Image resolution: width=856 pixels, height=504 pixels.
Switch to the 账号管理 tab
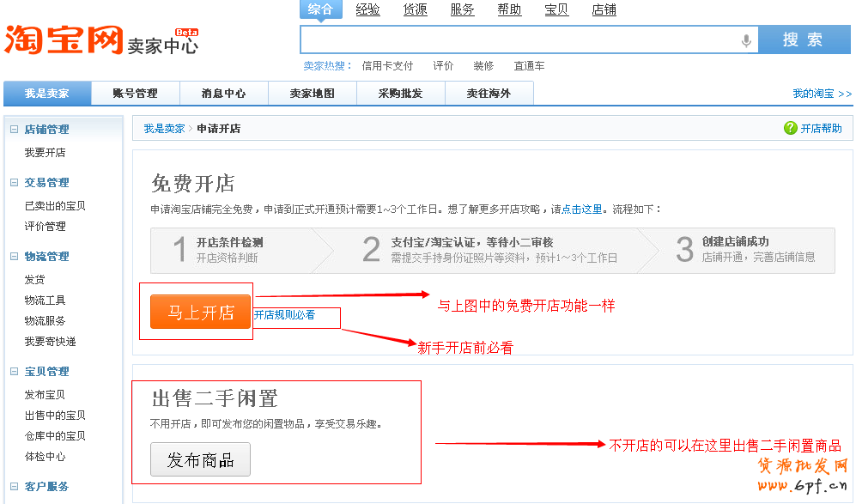136,94
